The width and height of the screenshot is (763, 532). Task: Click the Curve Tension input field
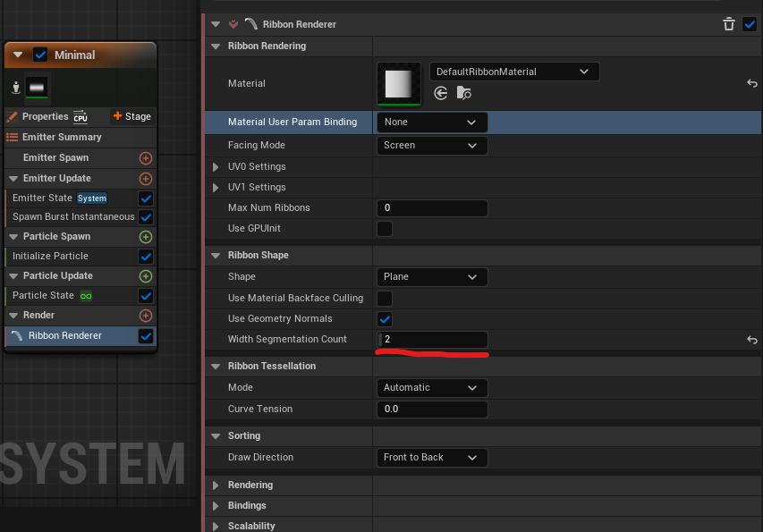click(431, 410)
